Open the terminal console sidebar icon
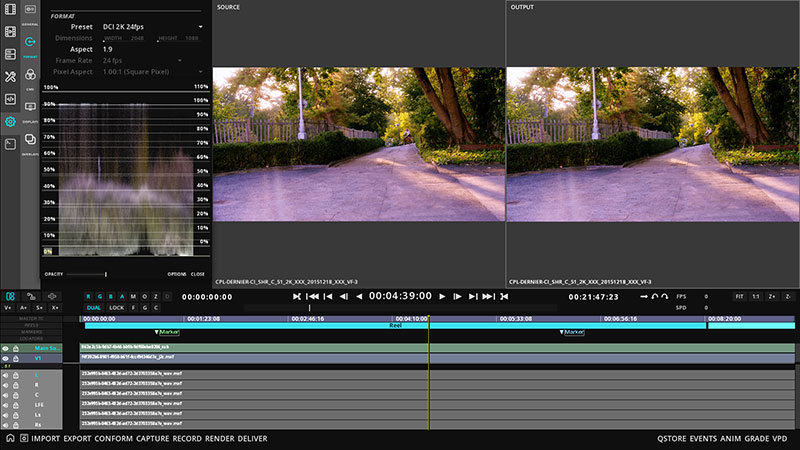 [x=10, y=144]
